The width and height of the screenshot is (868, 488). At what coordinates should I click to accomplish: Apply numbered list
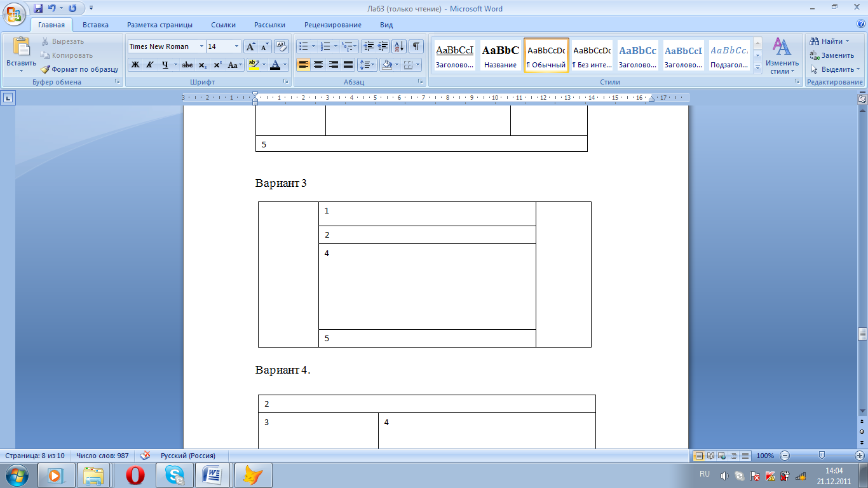(325, 46)
